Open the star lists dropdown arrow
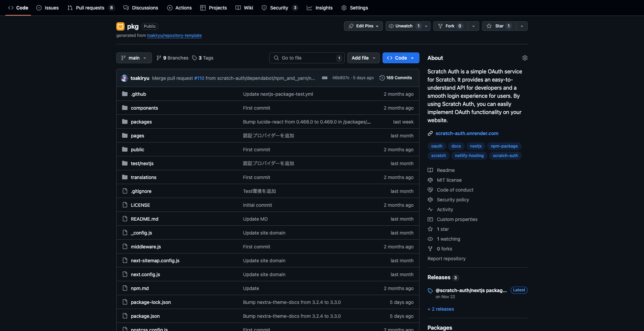The image size is (644, 331). (522, 26)
